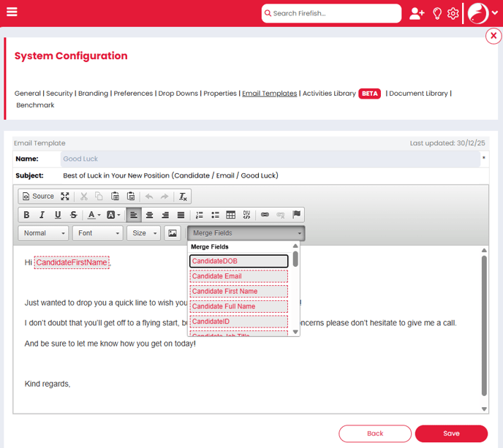Screen dimensions: 503x448
Task: Insert a link
Action: coord(265,215)
